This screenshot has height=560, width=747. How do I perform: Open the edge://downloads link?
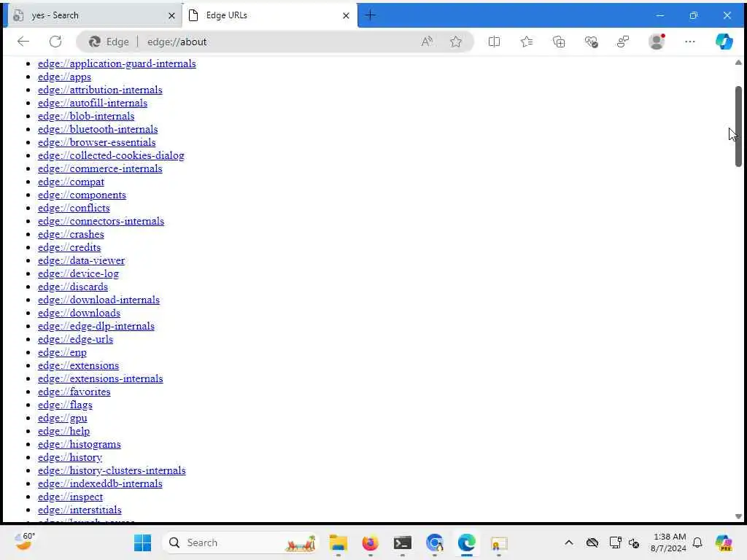(79, 314)
